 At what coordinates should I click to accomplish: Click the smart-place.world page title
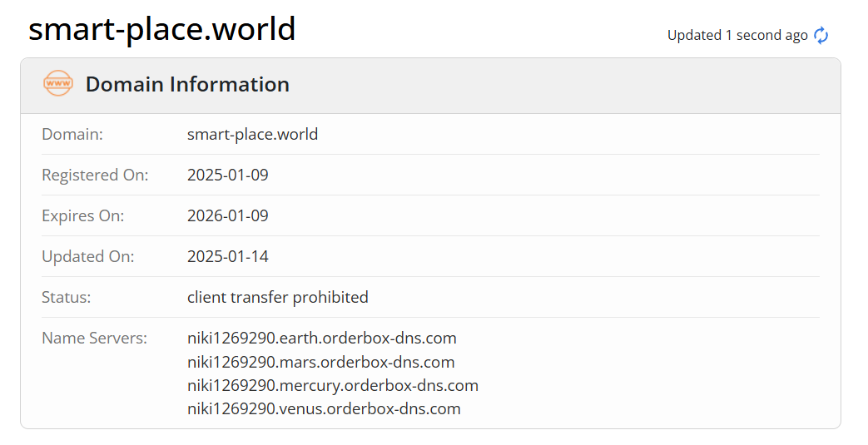tap(162, 29)
